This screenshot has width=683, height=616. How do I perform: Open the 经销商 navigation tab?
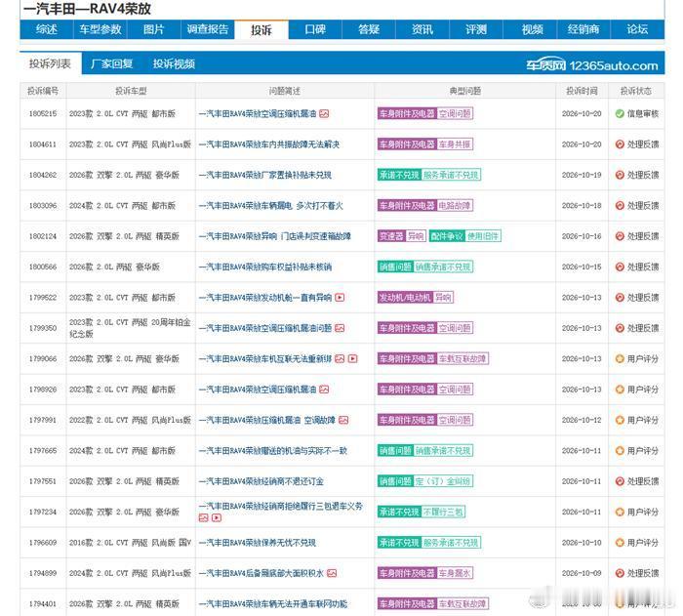click(x=583, y=29)
